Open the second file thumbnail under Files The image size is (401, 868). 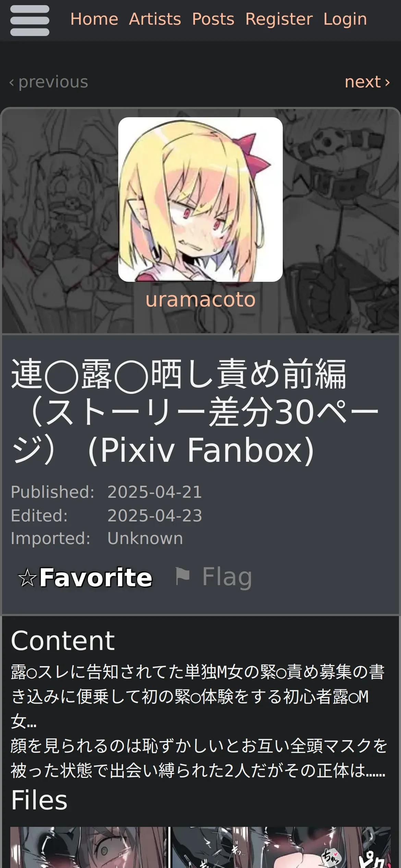click(281, 847)
